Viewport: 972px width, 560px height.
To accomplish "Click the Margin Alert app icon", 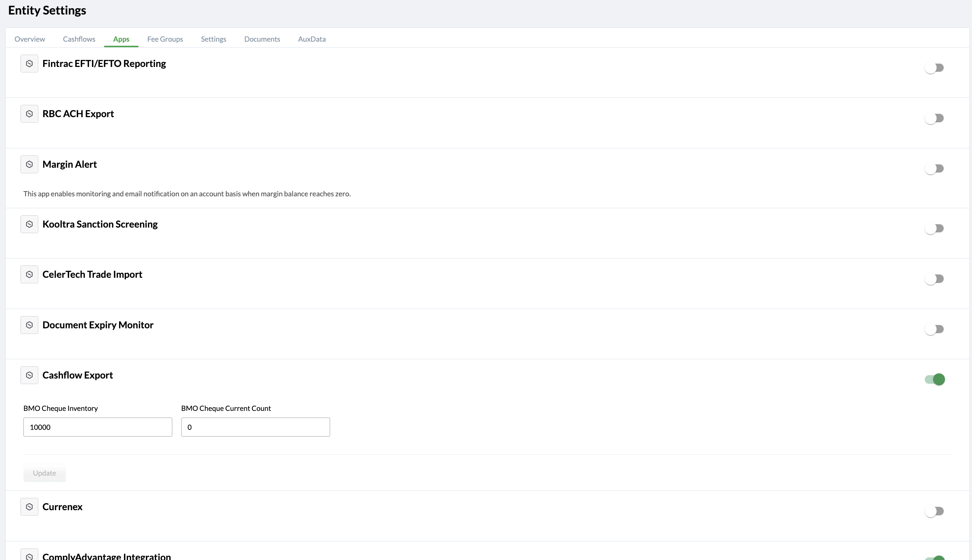I will [29, 165].
